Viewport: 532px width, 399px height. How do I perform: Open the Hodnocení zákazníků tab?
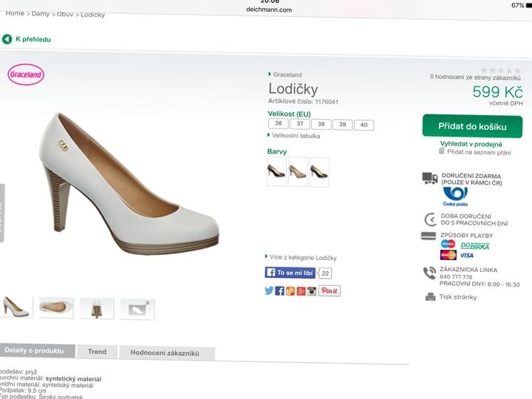click(x=166, y=353)
